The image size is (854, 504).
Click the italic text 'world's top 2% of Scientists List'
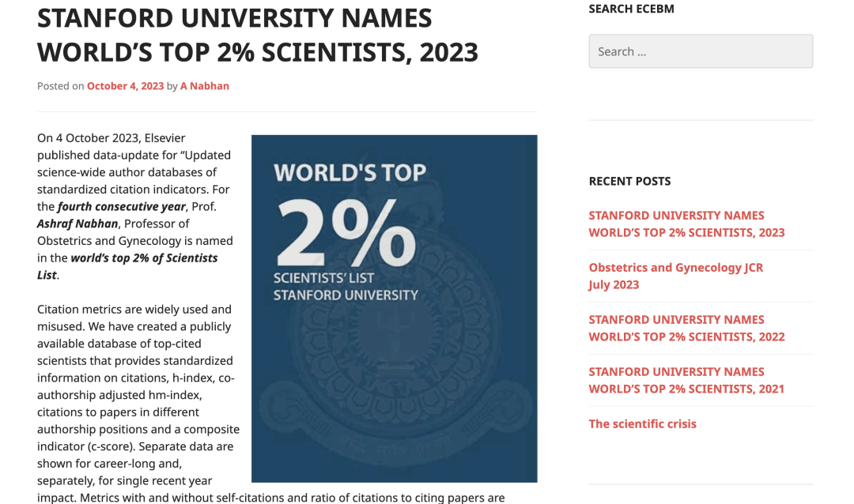pyautogui.click(x=127, y=266)
